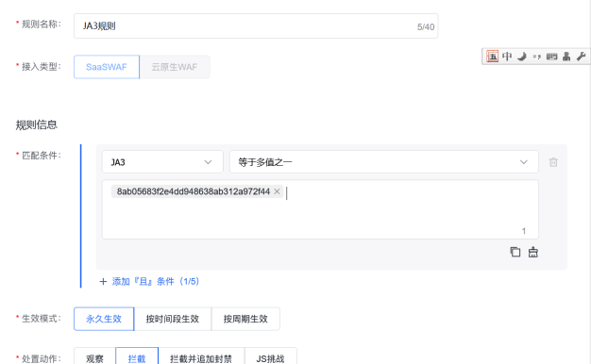The width and height of the screenshot is (591, 364).
Task: Select SaaSWAF access type
Action: (x=107, y=67)
